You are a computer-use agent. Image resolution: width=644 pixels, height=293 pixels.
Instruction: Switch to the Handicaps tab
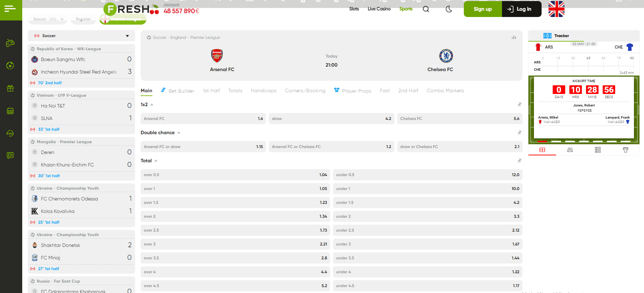tap(264, 91)
